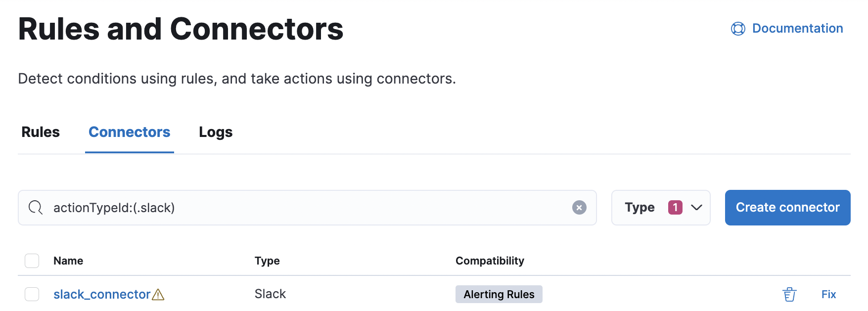Click the Alerting Rules compatibility badge
Viewport: 868px width, 311px height.
pyautogui.click(x=499, y=294)
